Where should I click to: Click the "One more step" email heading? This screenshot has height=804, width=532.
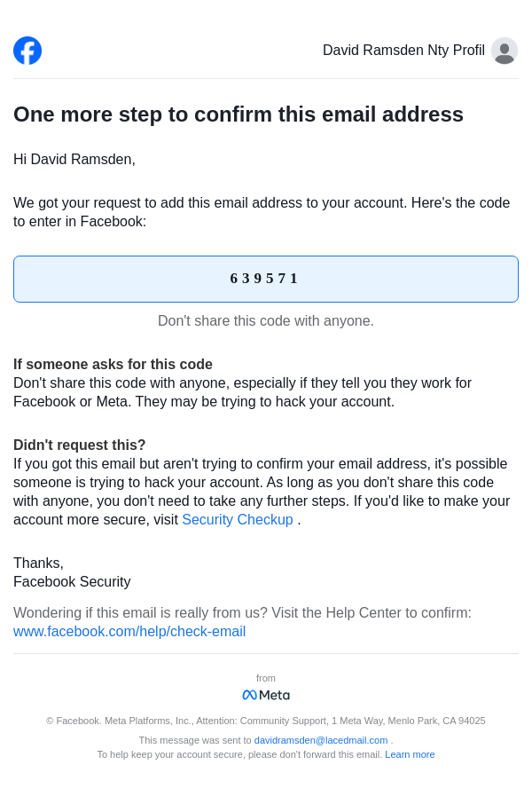(x=239, y=114)
